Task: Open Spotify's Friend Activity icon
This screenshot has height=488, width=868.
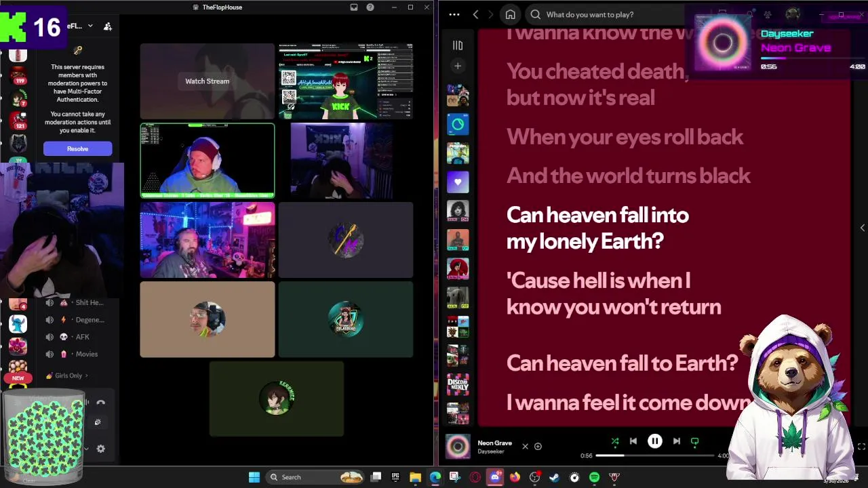Action: pyautogui.click(x=768, y=14)
